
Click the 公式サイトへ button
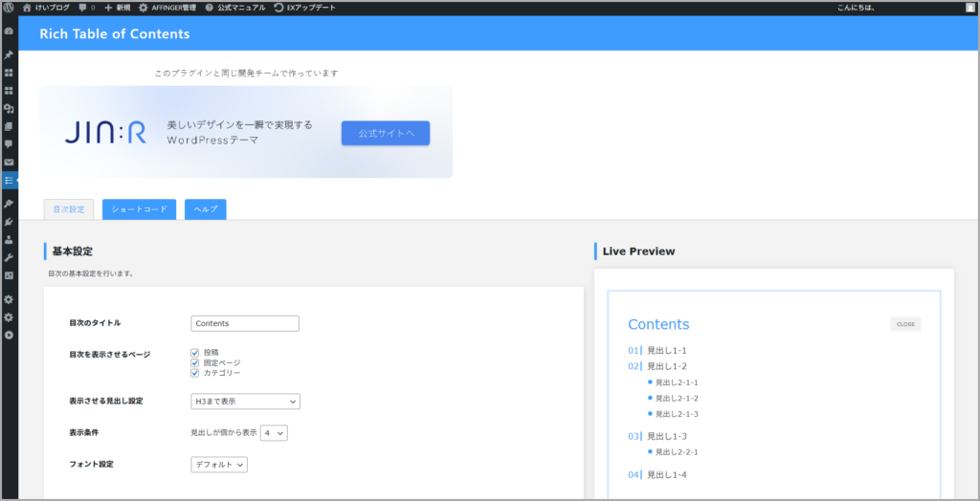pyautogui.click(x=386, y=133)
